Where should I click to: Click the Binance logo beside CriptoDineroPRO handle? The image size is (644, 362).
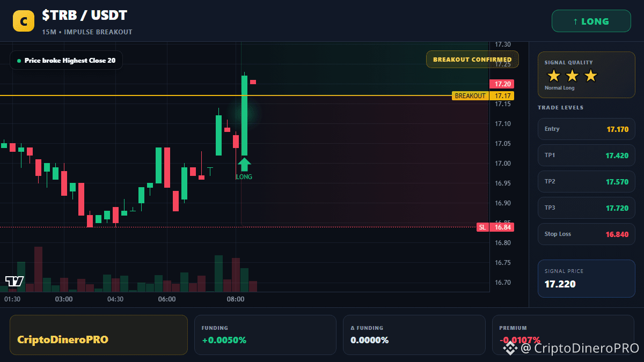[510, 348]
